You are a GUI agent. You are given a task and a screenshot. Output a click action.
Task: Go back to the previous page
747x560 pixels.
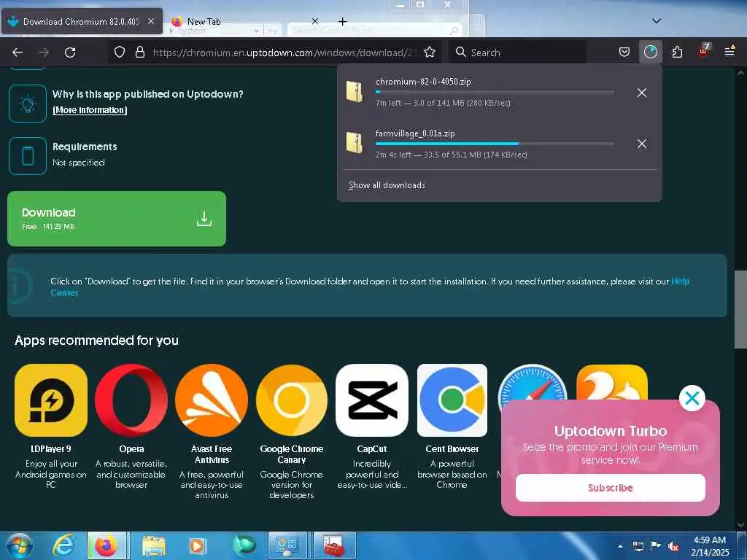(x=18, y=52)
